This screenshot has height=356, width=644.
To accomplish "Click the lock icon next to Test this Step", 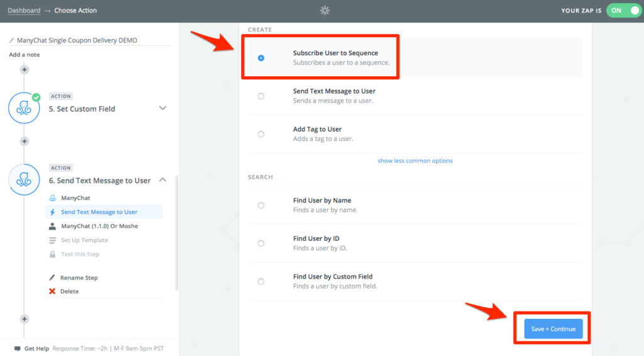I will (53, 254).
